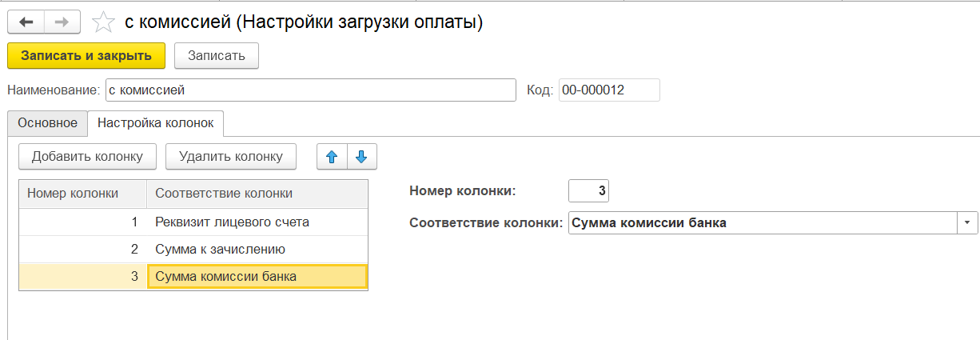980x340 pixels.
Task: Click the Соответствие колонки table header
Action: [x=257, y=194]
